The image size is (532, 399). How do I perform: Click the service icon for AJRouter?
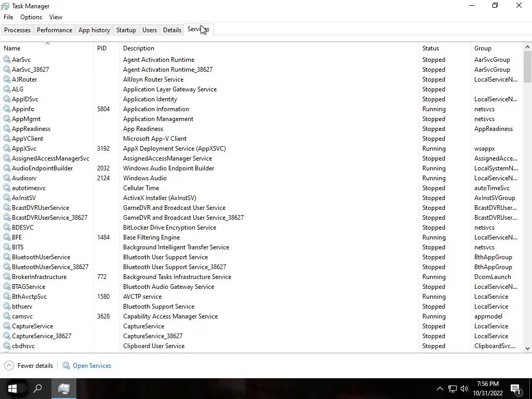coord(6,79)
